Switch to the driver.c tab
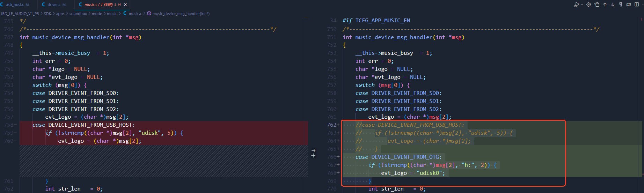 click(56, 5)
